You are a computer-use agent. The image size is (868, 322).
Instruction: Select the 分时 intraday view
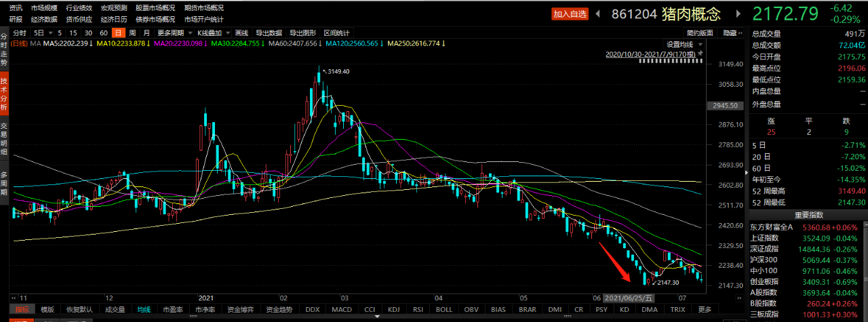pyautogui.click(x=19, y=33)
